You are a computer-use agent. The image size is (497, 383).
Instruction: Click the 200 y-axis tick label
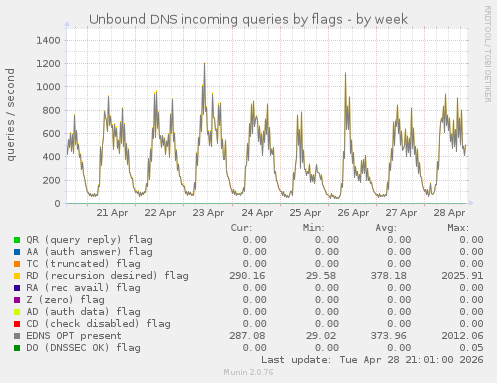click(x=51, y=180)
